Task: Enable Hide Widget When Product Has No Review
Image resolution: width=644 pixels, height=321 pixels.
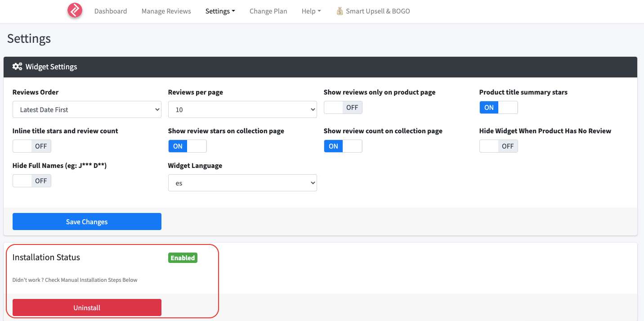Action: (498, 146)
